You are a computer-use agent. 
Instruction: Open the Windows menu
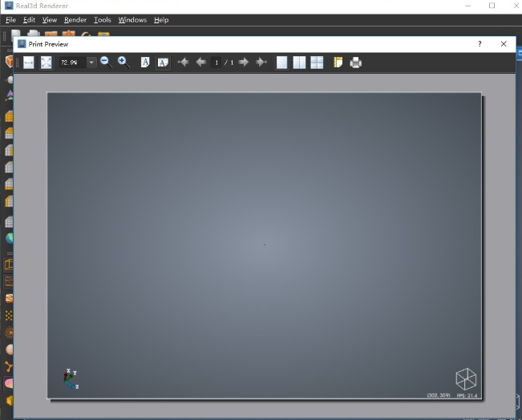tap(132, 20)
